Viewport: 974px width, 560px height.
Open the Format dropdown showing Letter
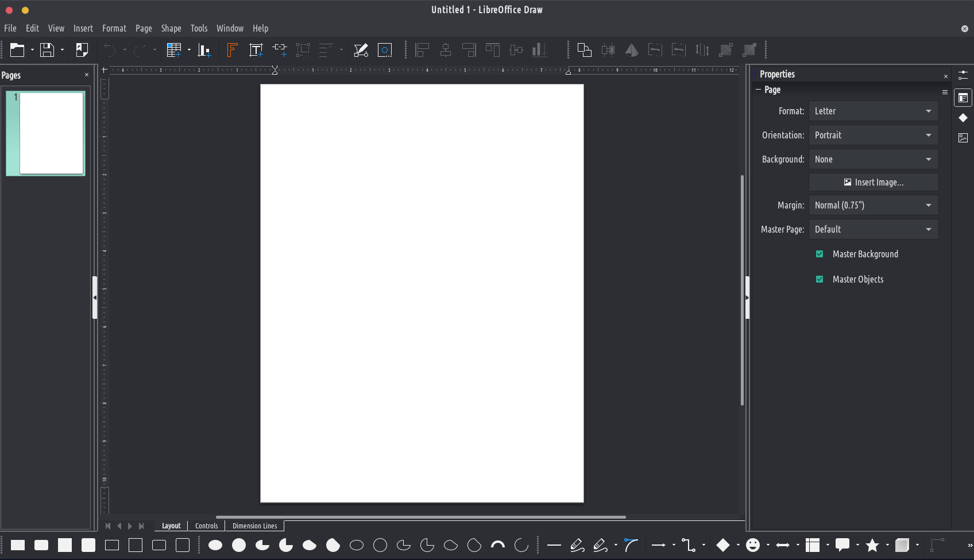pos(873,111)
